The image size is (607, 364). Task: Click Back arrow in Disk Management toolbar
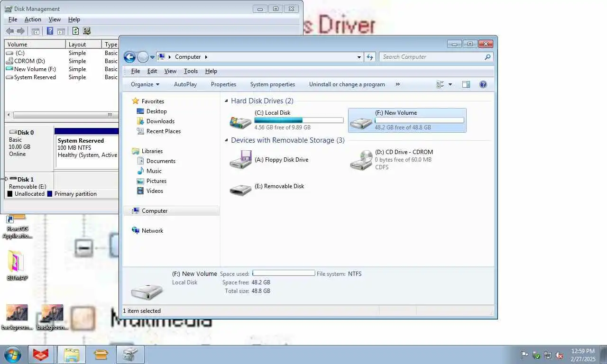(9, 31)
